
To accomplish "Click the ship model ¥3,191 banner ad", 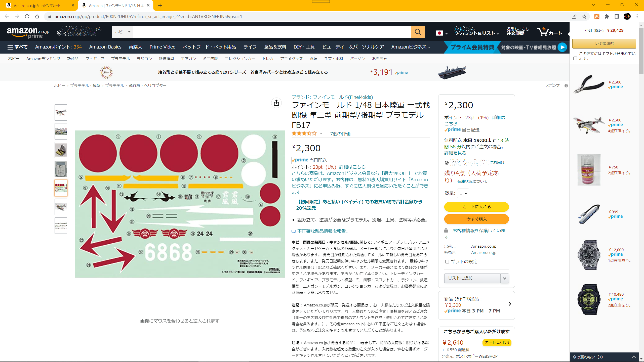I will (x=285, y=72).
